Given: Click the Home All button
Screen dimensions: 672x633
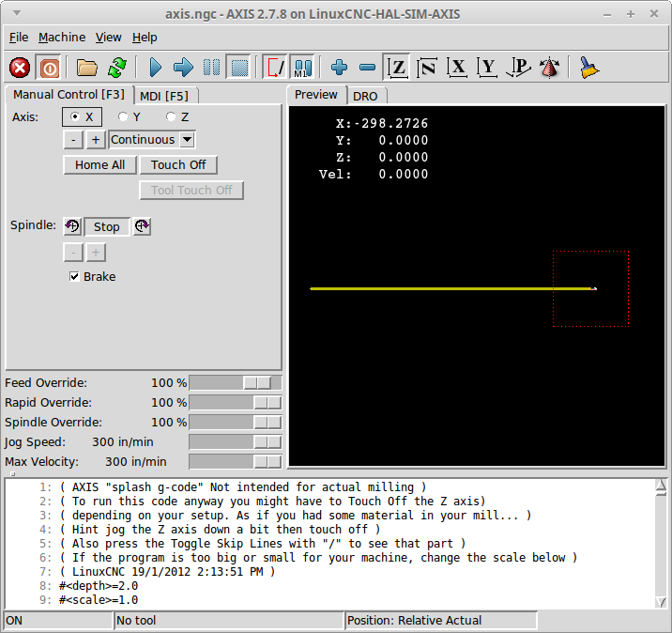Looking at the screenshot, I should point(99,165).
